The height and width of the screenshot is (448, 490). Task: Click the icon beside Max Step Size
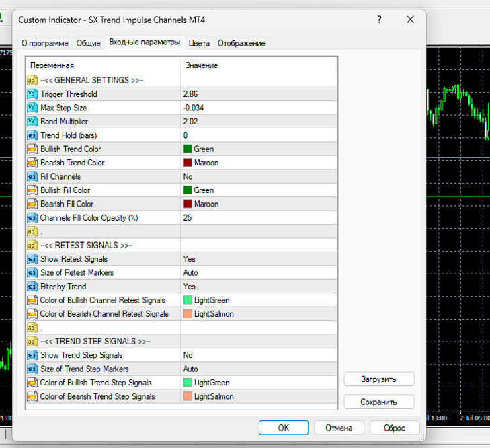pyautogui.click(x=32, y=108)
